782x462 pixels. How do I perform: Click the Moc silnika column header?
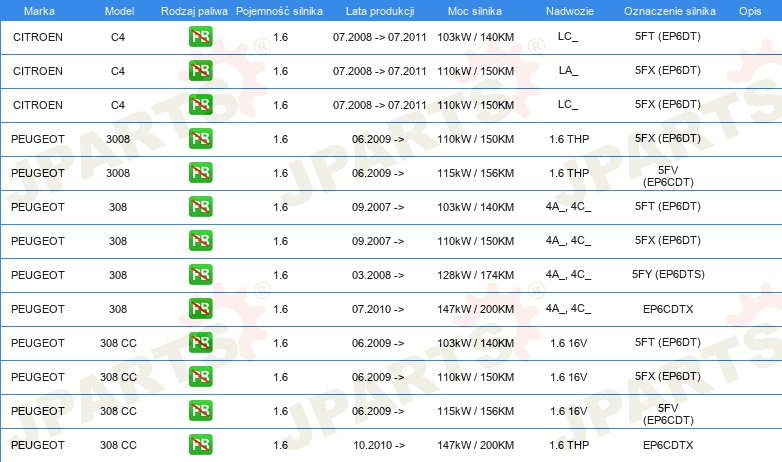[475, 11]
